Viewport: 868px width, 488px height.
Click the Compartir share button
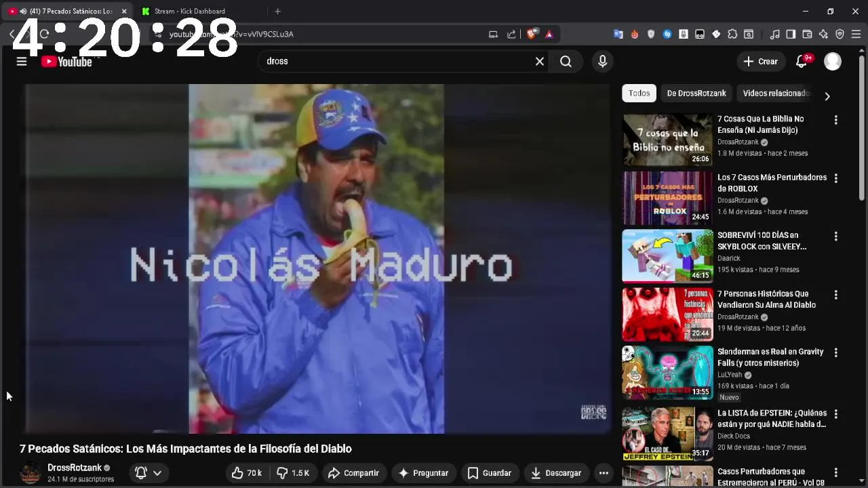(353, 473)
